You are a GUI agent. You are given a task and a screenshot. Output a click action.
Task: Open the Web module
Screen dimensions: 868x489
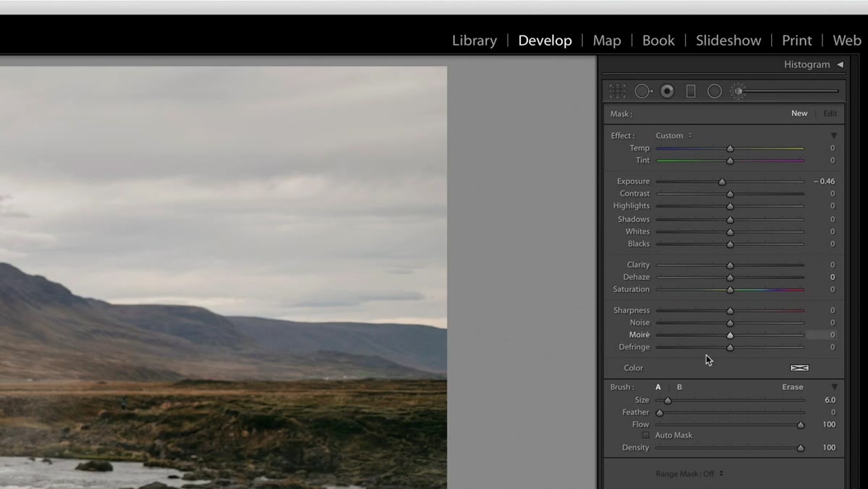pos(847,41)
